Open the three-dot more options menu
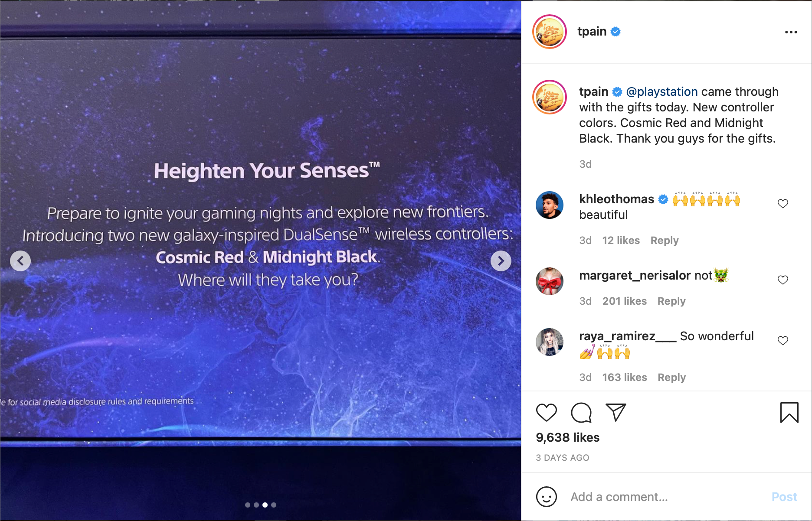 click(791, 32)
